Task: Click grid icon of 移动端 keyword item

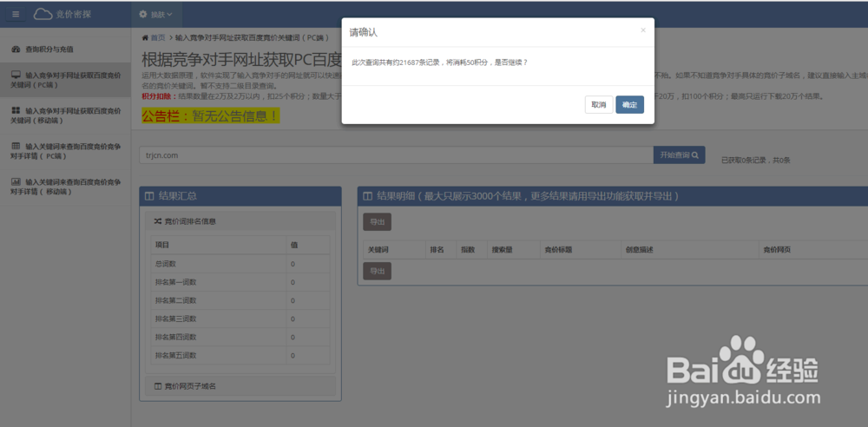Action: [x=16, y=111]
